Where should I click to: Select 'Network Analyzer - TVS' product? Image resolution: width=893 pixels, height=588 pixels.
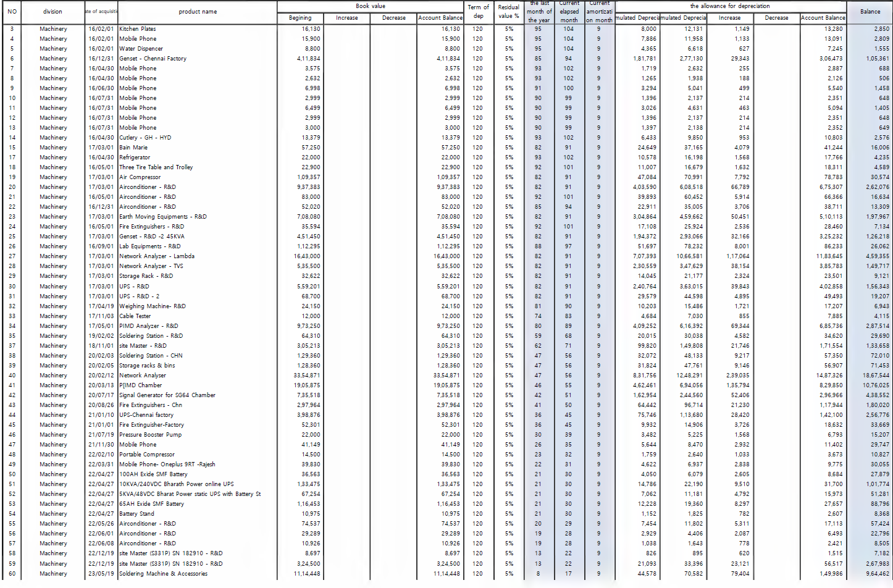[151, 266]
